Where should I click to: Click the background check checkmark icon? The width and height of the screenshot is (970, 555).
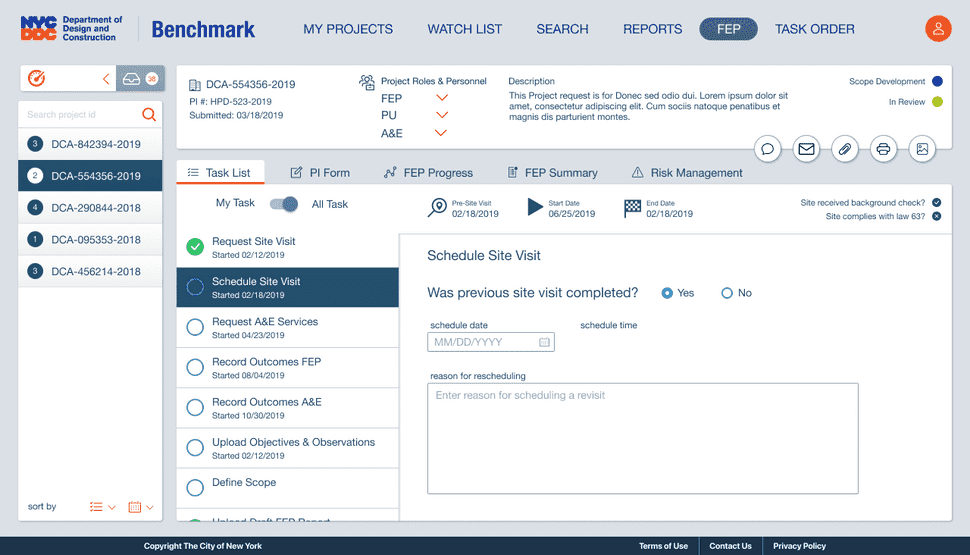(937, 202)
